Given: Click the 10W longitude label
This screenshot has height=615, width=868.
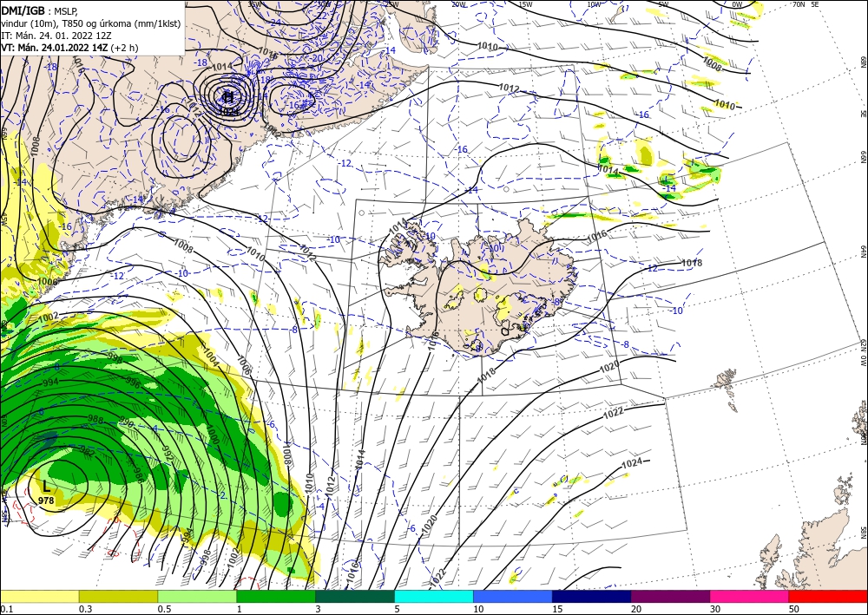Looking at the screenshot, I should point(594,4).
